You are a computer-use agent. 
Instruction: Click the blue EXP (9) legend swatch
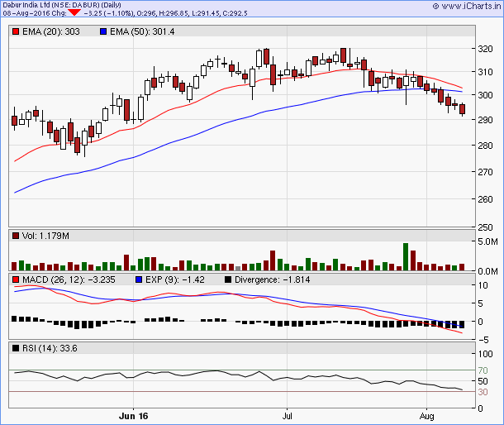139,279
